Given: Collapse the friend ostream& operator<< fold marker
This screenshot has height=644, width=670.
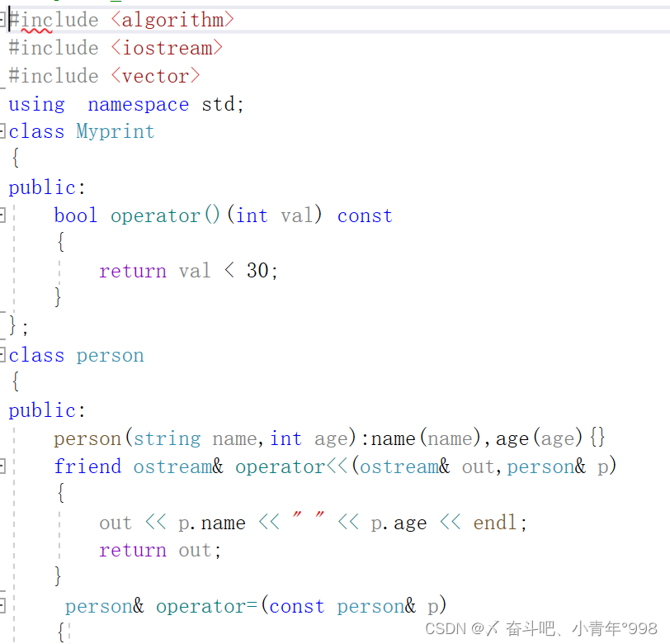Looking at the screenshot, I should [2, 466].
